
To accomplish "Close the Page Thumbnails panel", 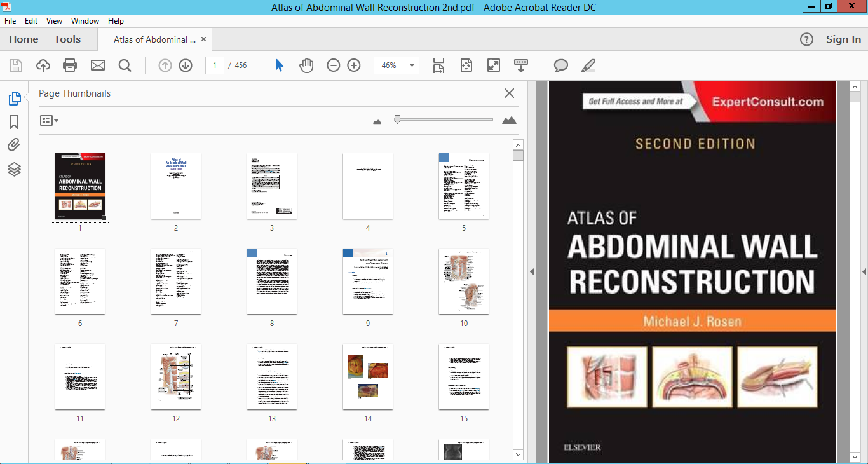I will click(509, 93).
